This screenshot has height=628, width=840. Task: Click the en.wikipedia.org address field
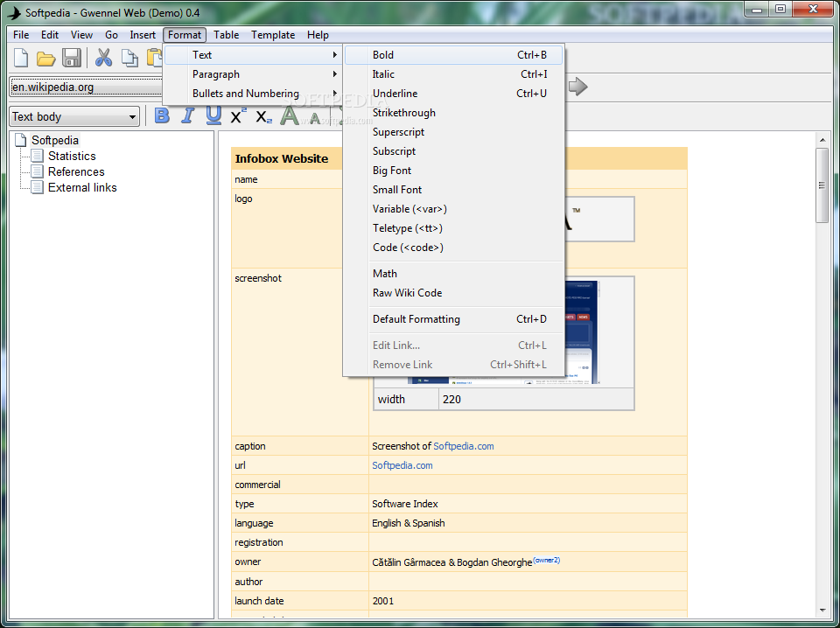point(86,87)
